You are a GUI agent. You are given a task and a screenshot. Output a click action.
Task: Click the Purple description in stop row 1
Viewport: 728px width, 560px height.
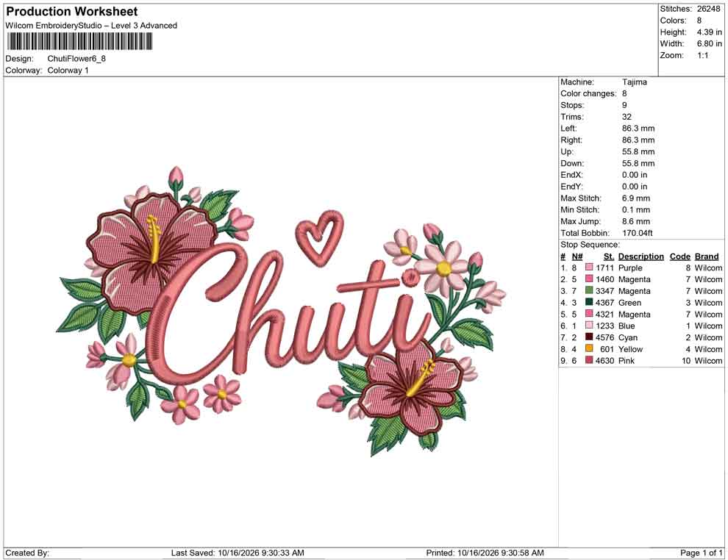(x=630, y=268)
